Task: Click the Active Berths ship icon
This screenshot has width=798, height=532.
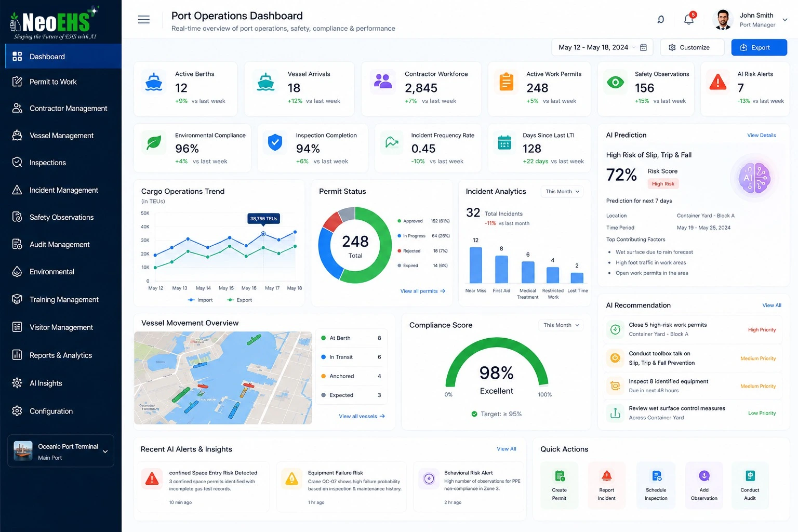Action: [153, 82]
